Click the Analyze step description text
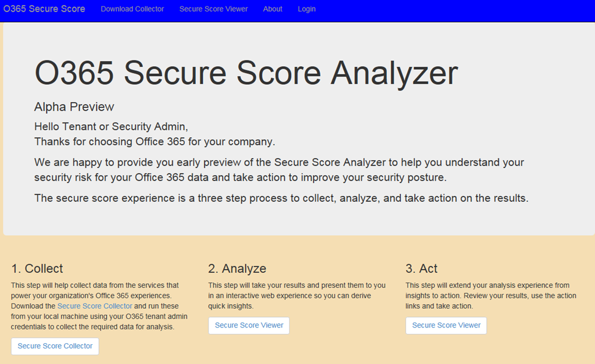The image size is (595, 364). (296, 295)
